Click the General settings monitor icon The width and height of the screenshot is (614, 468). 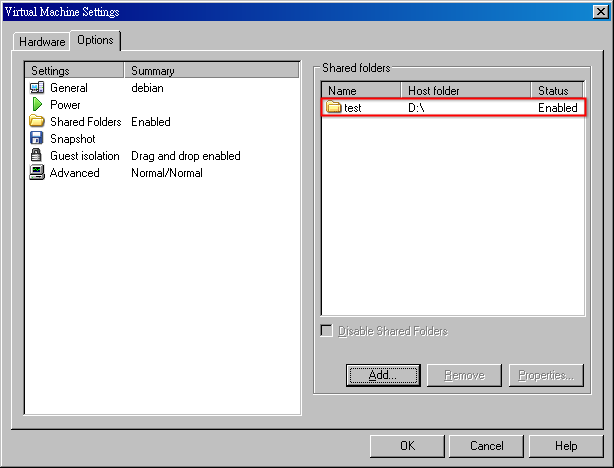pyautogui.click(x=37, y=88)
